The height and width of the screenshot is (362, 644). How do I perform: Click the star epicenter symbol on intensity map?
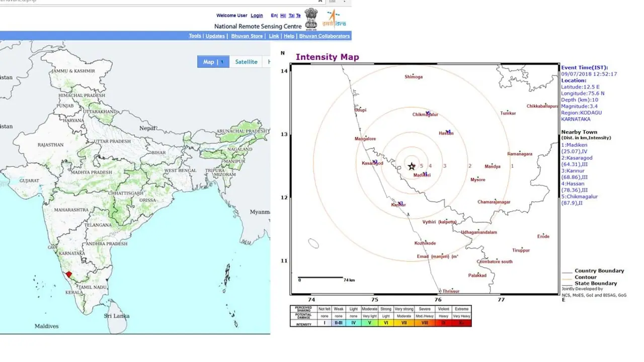coord(412,166)
